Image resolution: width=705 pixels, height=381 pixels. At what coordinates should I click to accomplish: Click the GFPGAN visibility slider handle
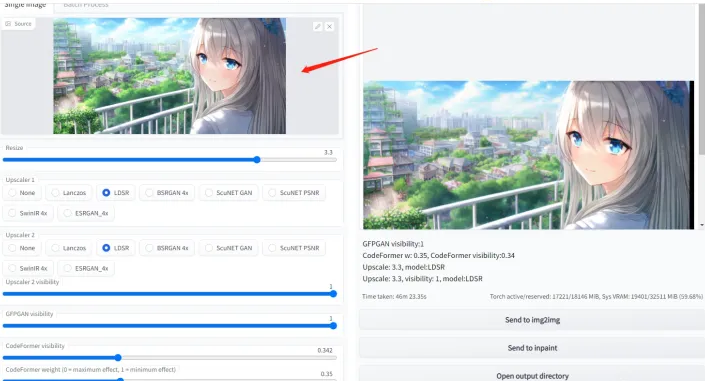333,326
